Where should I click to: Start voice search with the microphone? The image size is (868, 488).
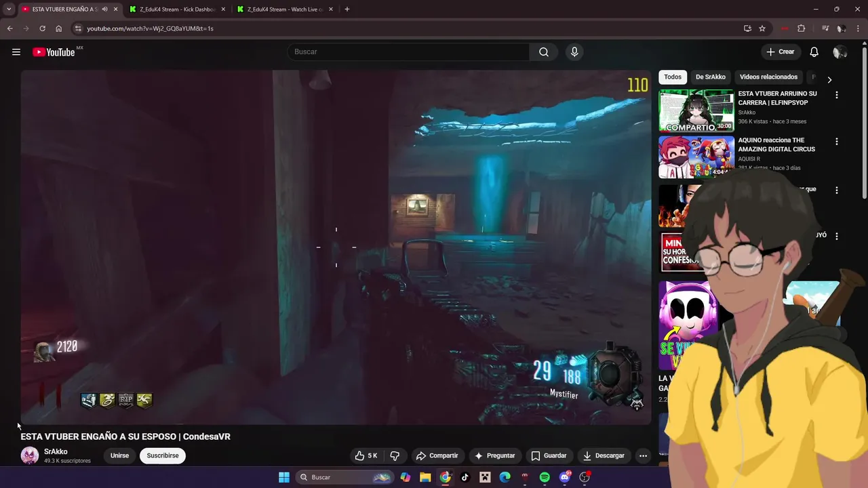click(x=574, y=52)
